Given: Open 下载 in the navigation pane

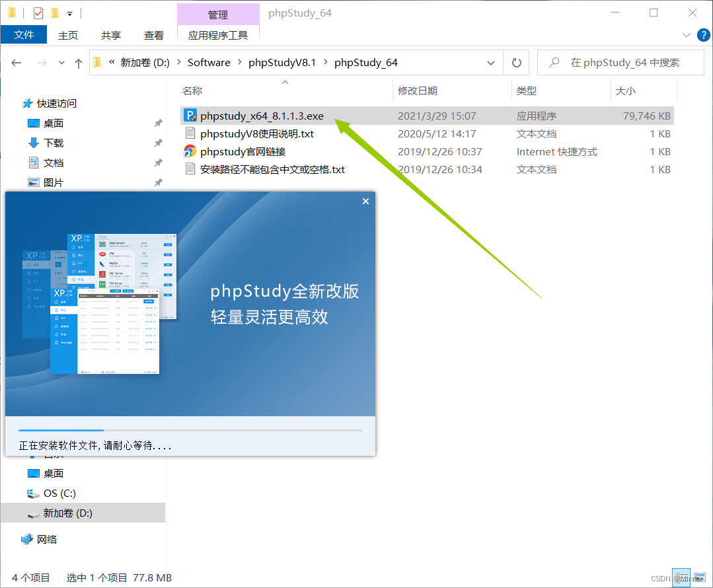Looking at the screenshot, I should point(54,143).
